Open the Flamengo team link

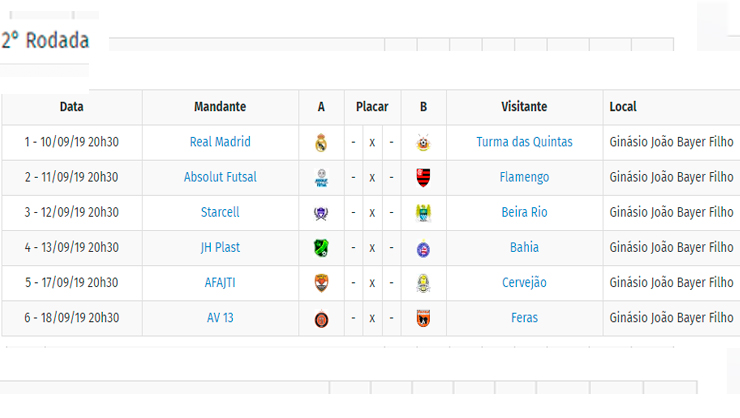point(524,177)
